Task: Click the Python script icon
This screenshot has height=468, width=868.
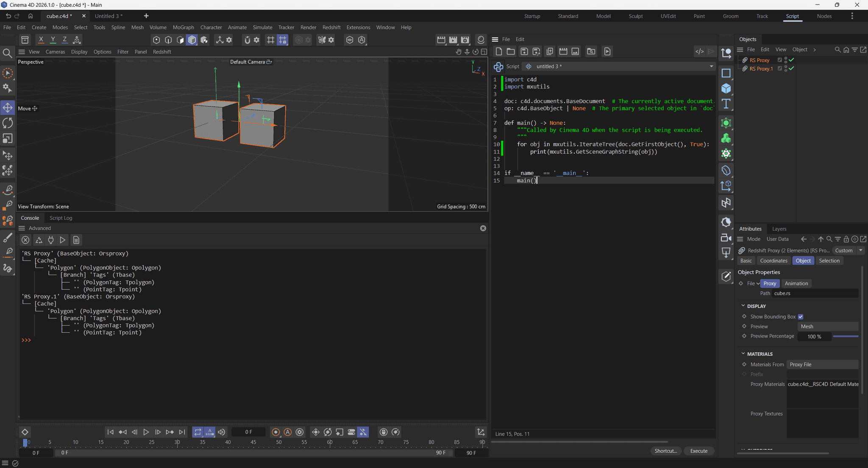Action: pyautogui.click(x=498, y=67)
